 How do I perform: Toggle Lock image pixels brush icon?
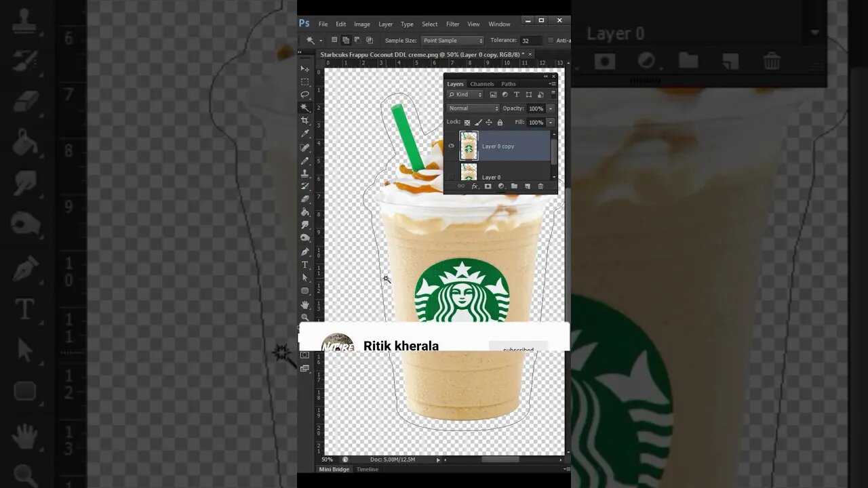[478, 123]
